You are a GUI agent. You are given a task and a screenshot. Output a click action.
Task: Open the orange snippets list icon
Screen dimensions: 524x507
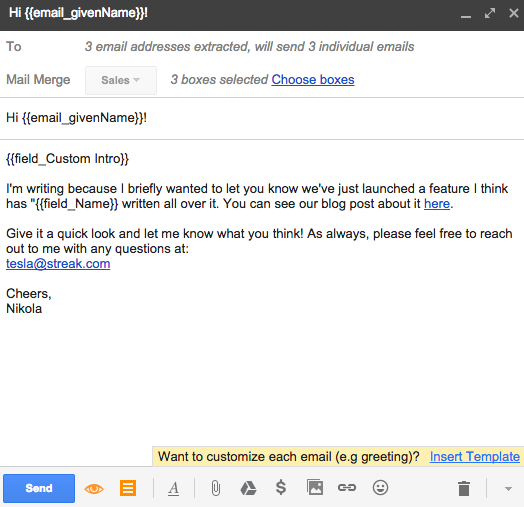coord(128,488)
